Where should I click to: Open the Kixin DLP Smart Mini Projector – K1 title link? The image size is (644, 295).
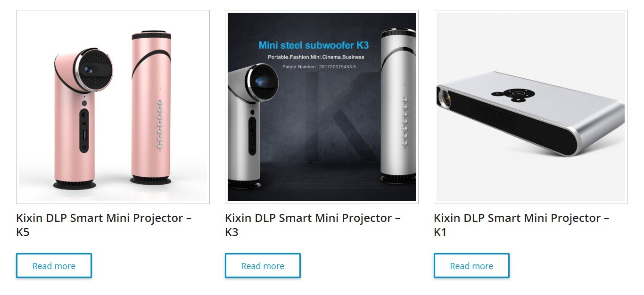click(x=521, y=225)
